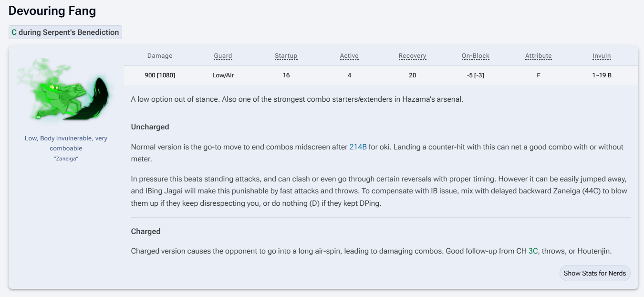Click Show Stats for Nerds button
The image size is (644, 297).
[x=595, y=274]
